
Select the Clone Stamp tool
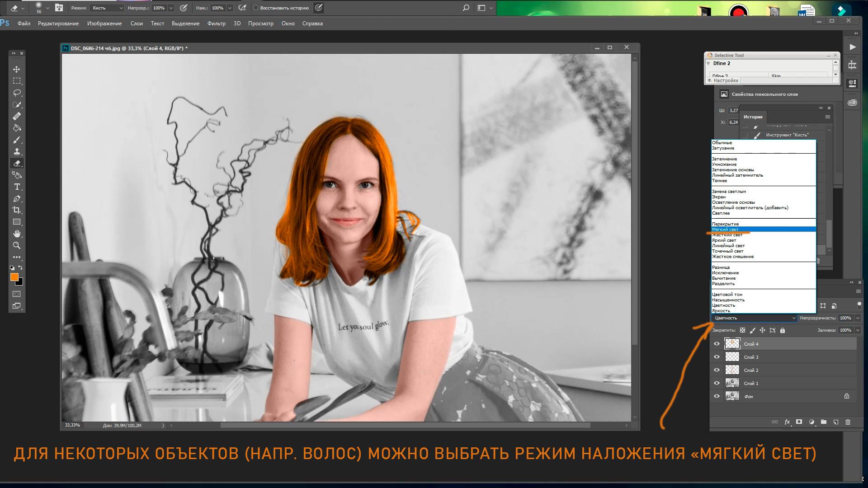pyautogui.click(x=17, y=151)
